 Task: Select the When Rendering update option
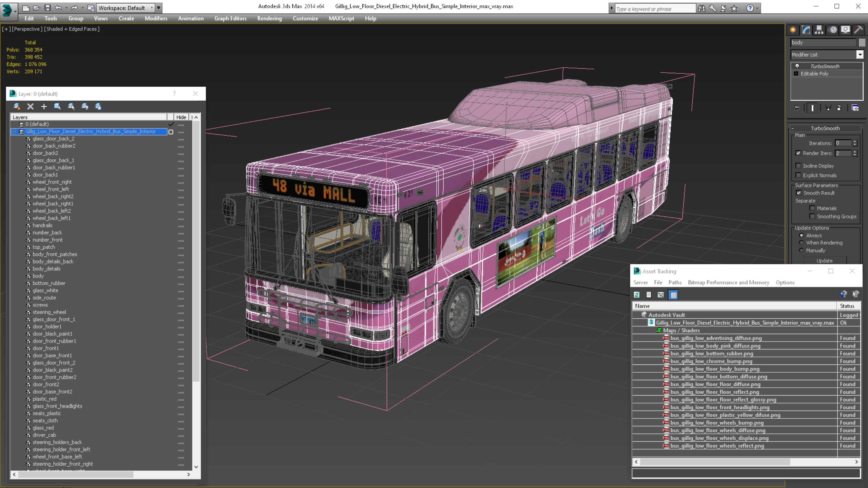pos(801,242)
